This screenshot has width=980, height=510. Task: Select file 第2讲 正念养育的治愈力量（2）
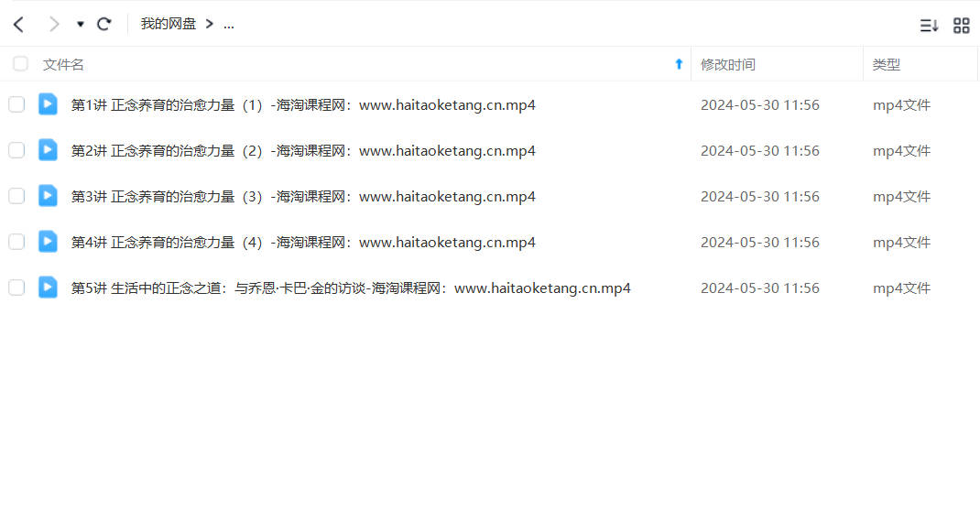click(303, 151)
